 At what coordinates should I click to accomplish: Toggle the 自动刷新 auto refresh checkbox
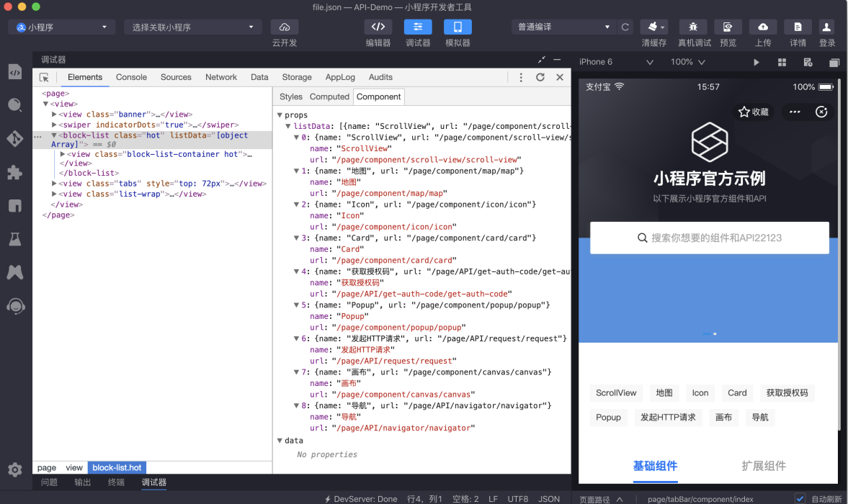(x=800, y=498)
